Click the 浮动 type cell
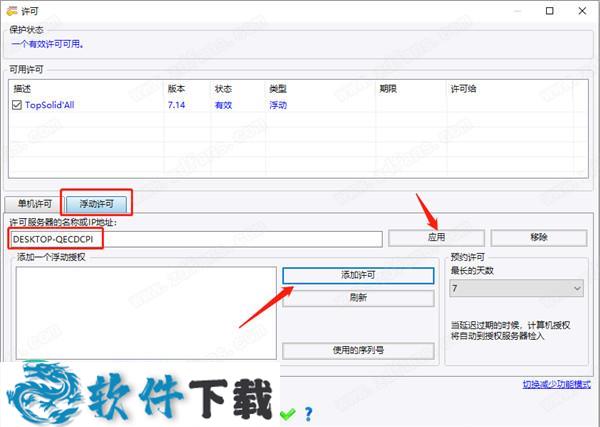This screenshot has width=600, height=427. point(278,105)
